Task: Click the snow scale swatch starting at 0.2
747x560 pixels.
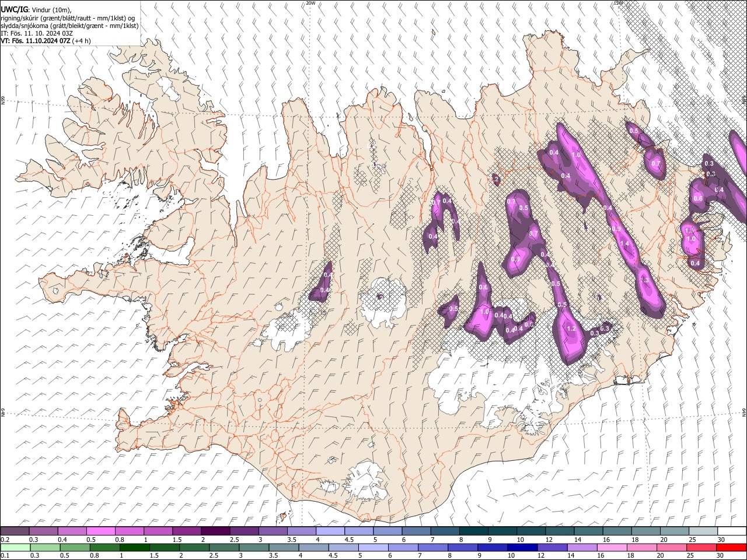Action: pos(15,531)
